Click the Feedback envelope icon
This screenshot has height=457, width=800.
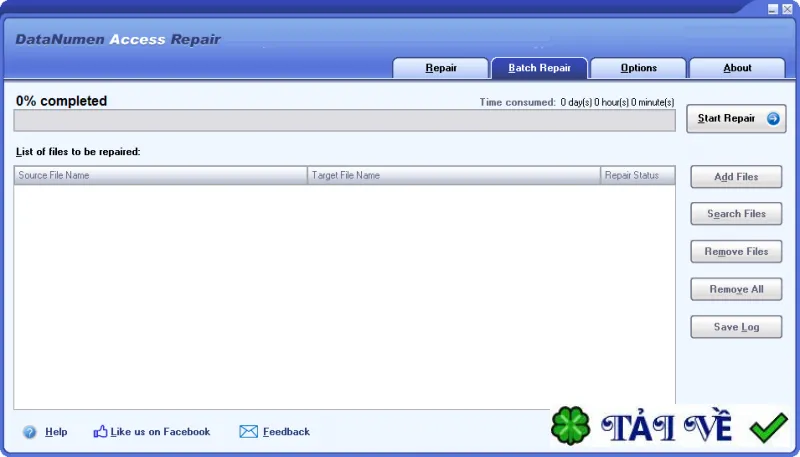[x=248, y=431]
